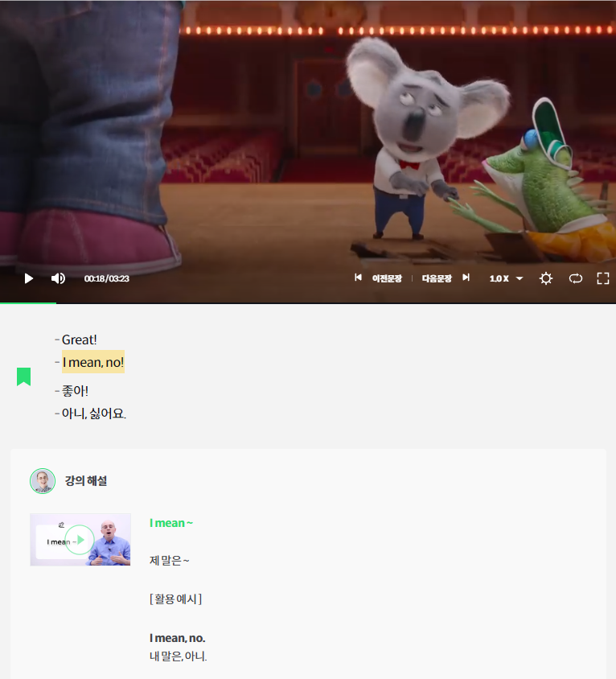Play the "I mean ~" lecture thumbnail
Viewport: 616px width, 679px height.
80,540
